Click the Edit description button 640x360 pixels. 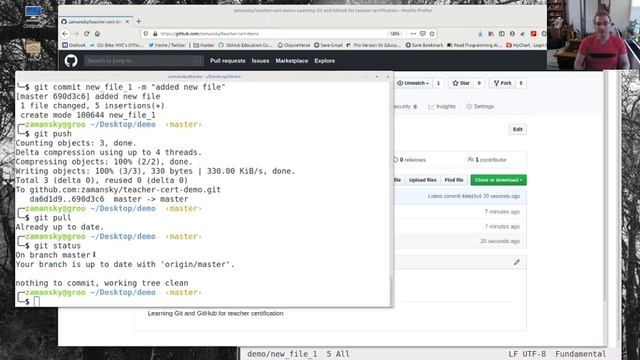point(518,129)
